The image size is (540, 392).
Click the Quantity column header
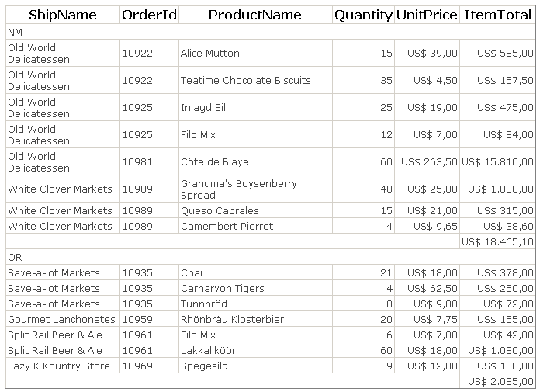point(363,15)
